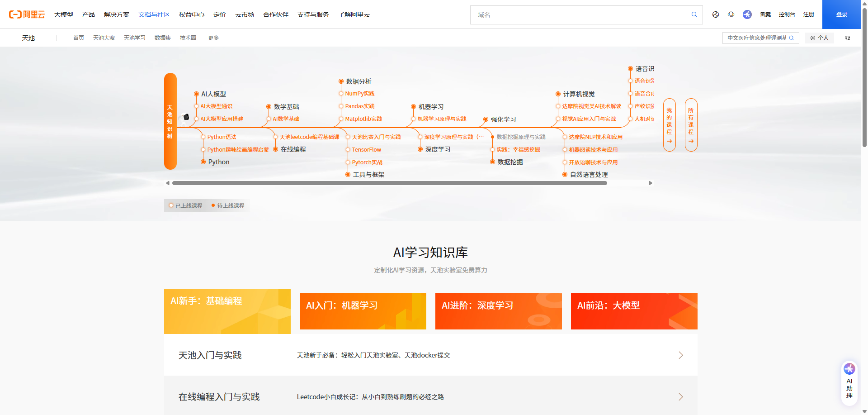Open the TensorFlow course link
Viewport: 868px width, 415px height.
click(x=367, y=150)
